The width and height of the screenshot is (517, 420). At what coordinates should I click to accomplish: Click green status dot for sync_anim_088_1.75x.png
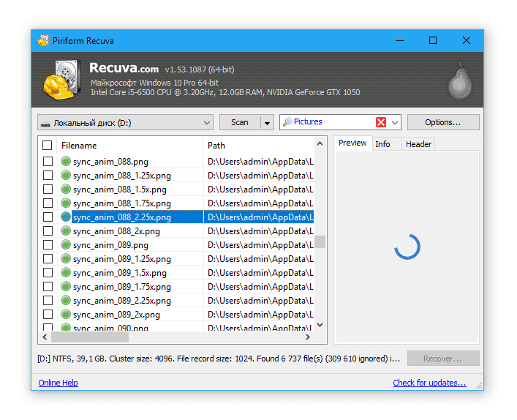66,203
